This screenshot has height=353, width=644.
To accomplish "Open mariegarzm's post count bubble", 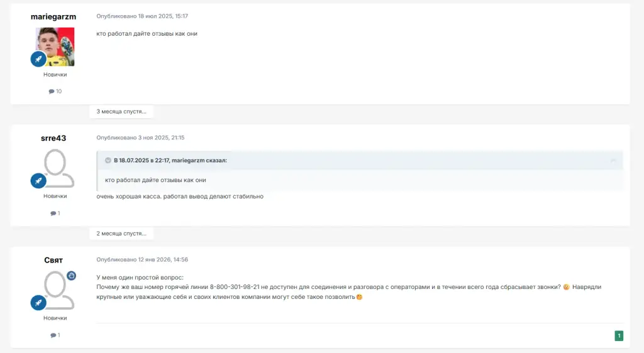I will click(x=55, y=92).
